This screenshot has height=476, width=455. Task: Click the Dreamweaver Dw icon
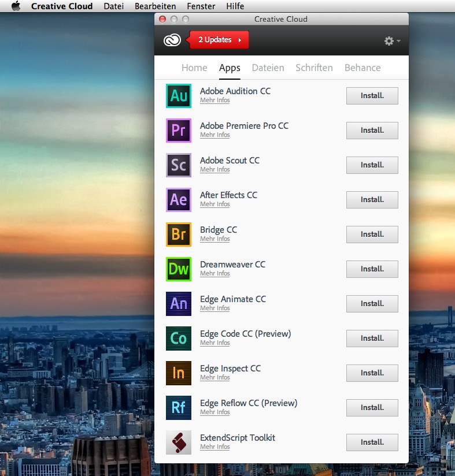(x=178, y=269)
